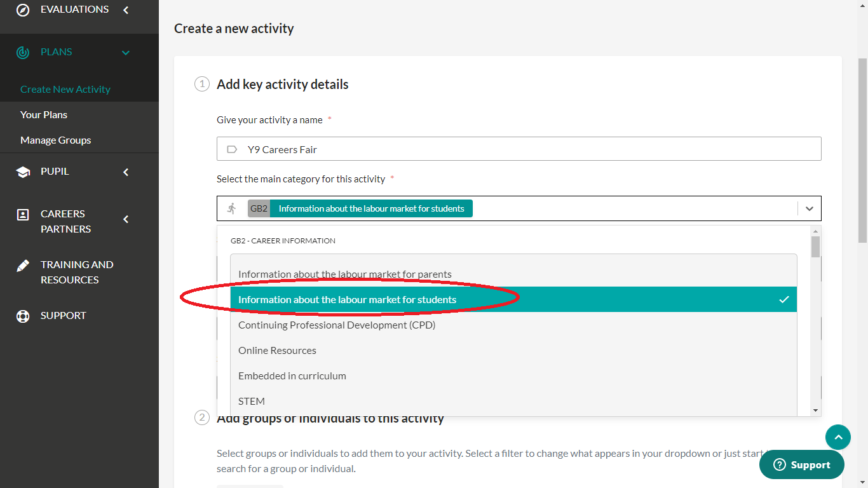Select Create New Activity menu item

click(65, 89)
